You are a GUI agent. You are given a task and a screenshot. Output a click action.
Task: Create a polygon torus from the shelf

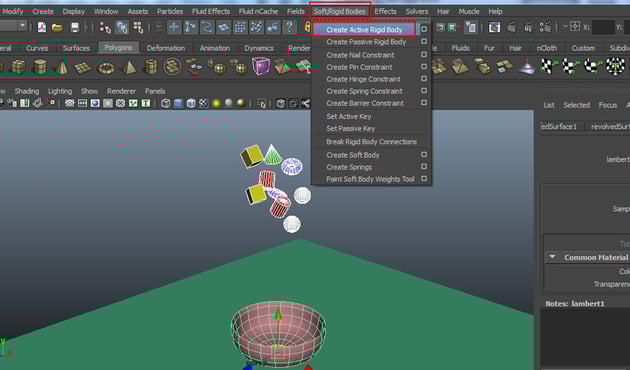pyautogui.click(x=106, y=67)
